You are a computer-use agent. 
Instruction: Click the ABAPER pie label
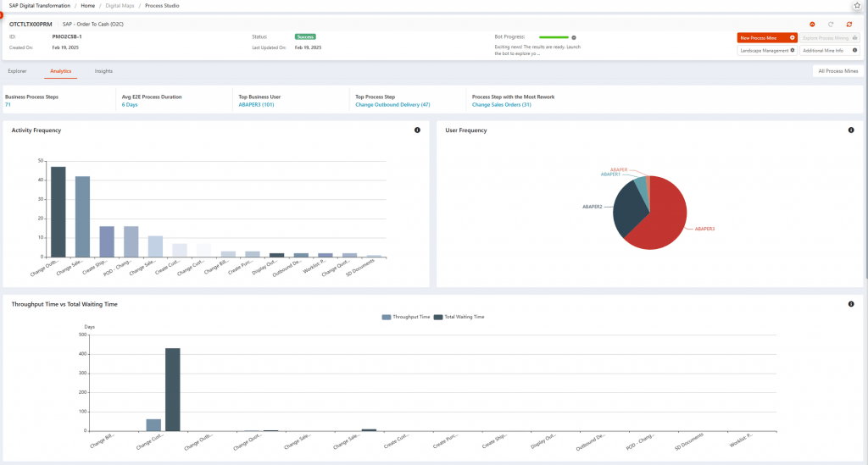[619, 169]
